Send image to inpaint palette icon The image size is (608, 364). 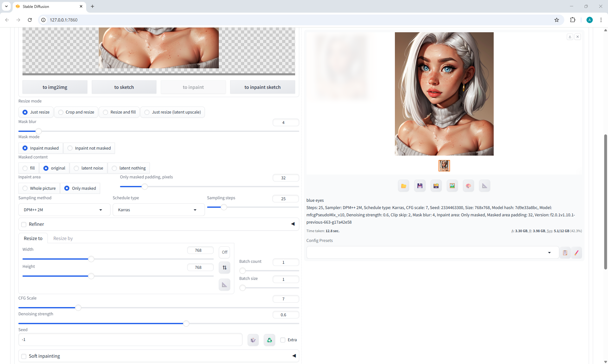(468, 186)
